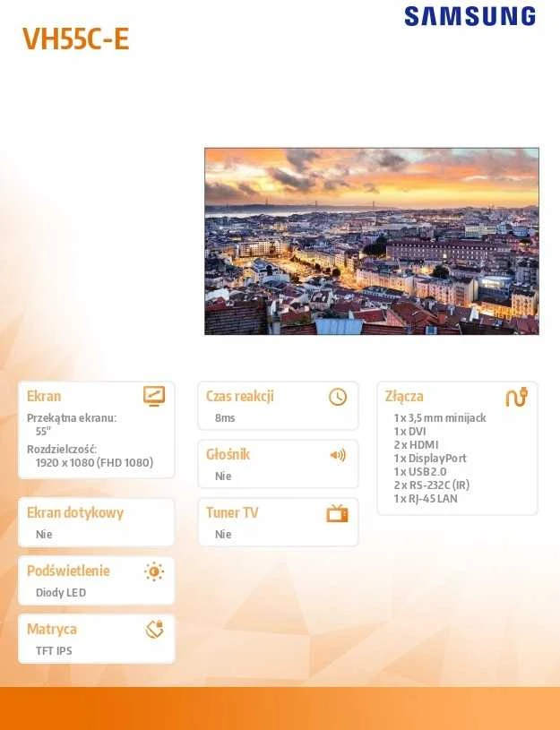560x730 pixels.
Task: Click the 1 x DVI entry
Action: click(x=409, y=432)
